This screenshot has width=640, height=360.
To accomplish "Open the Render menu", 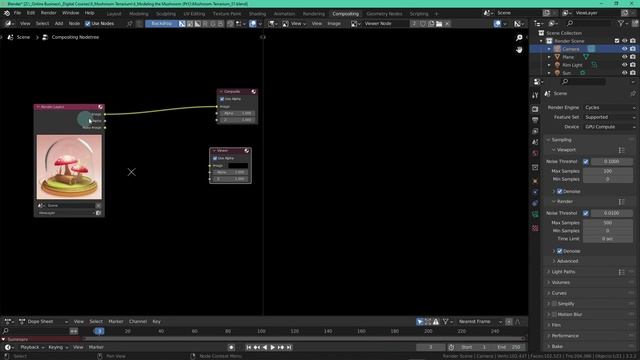I will pyautogui.click(x=48, y=13).
